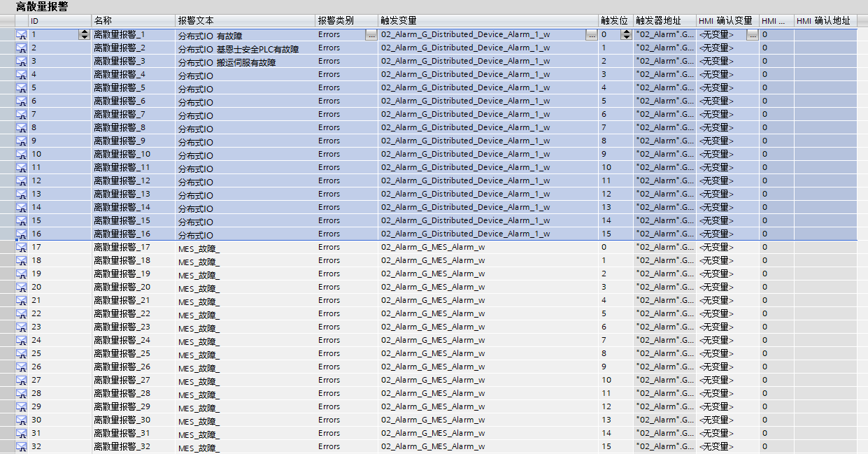Click the alarm icon of row ID 14
The image size is (868, 454).
point(21,207)
